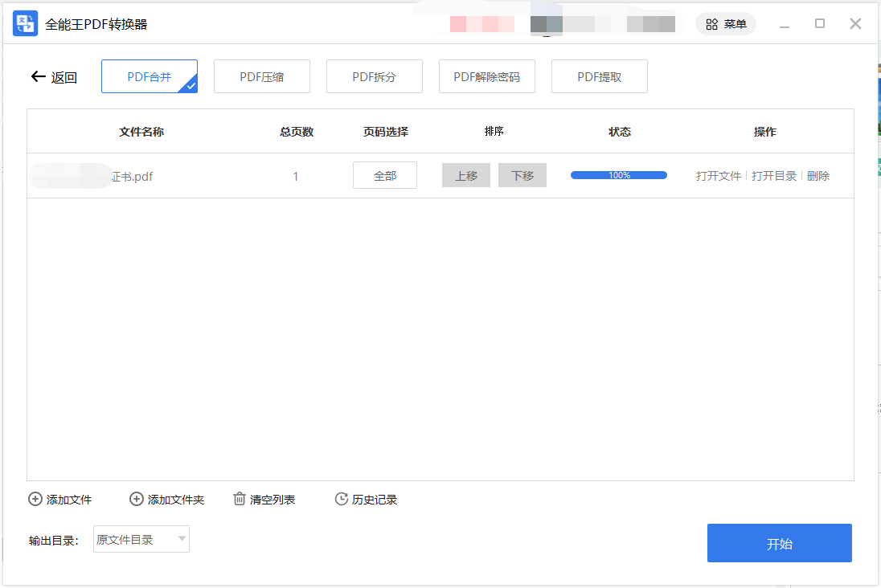
Task: Select the PDF拆分 function
Action: coord(375,76)
